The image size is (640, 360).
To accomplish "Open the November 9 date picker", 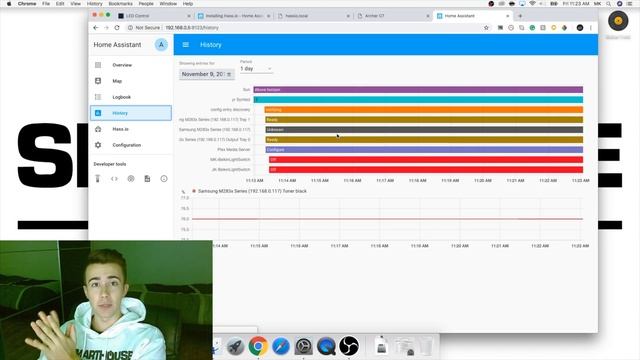I will 207,74.
